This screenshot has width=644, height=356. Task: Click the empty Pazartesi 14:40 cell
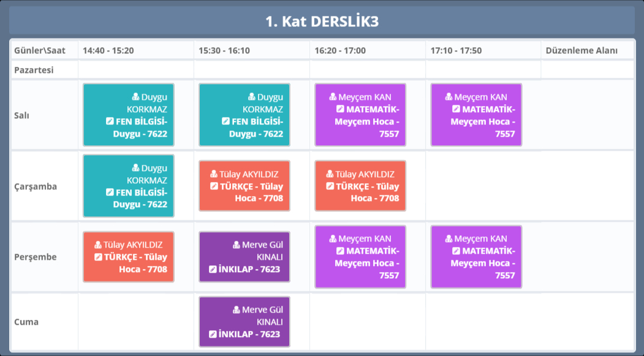[135, 70]
